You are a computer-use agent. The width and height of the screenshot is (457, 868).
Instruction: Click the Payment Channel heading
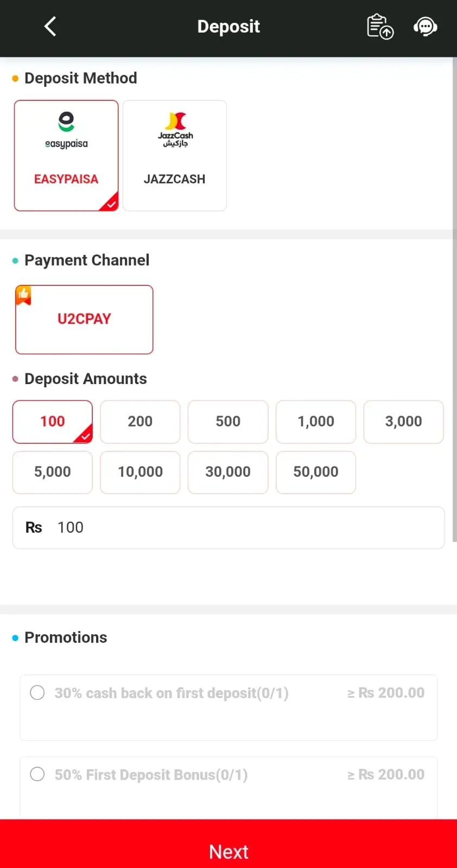tap(87, 260)
